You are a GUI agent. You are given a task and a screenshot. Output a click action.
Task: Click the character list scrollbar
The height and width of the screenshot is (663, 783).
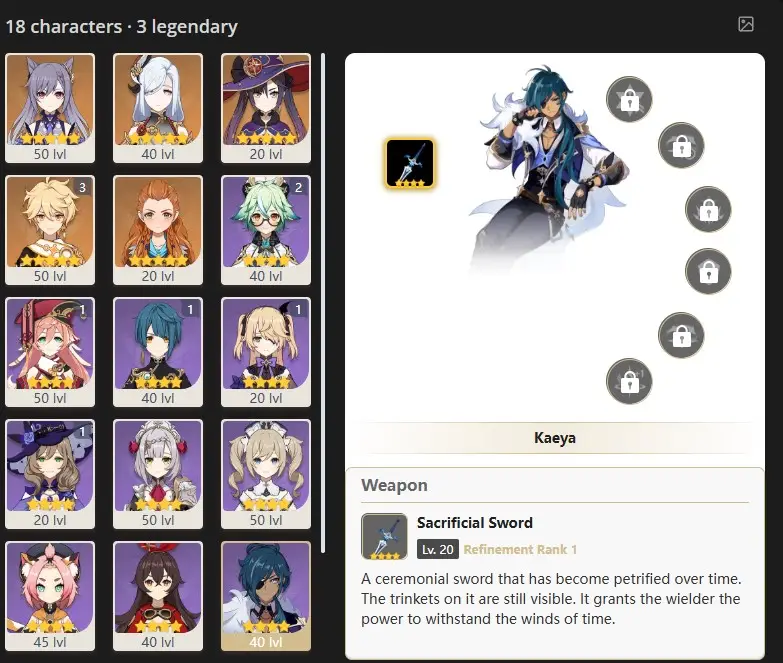point(323,303)
